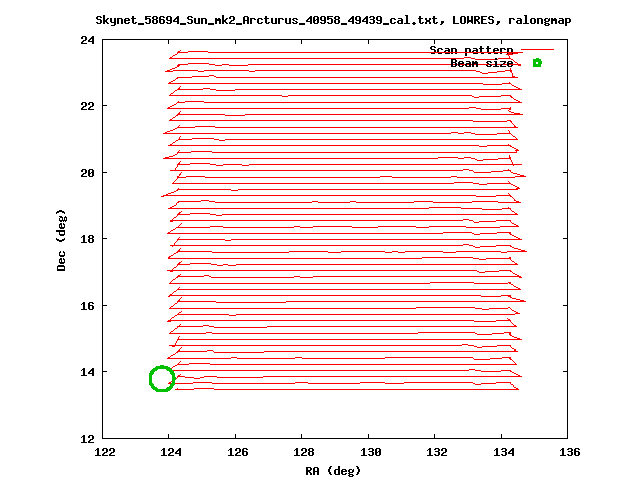Click the x-axis tick label 124
Screen dimensions: 640x480
pos(171,452)
